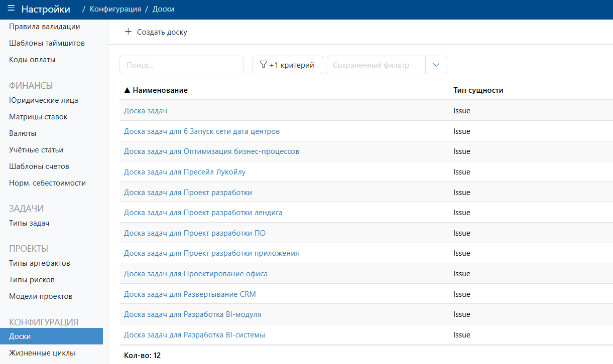Click the Создать доску button
The image size is (613, 364).
[x=156, y=32]
